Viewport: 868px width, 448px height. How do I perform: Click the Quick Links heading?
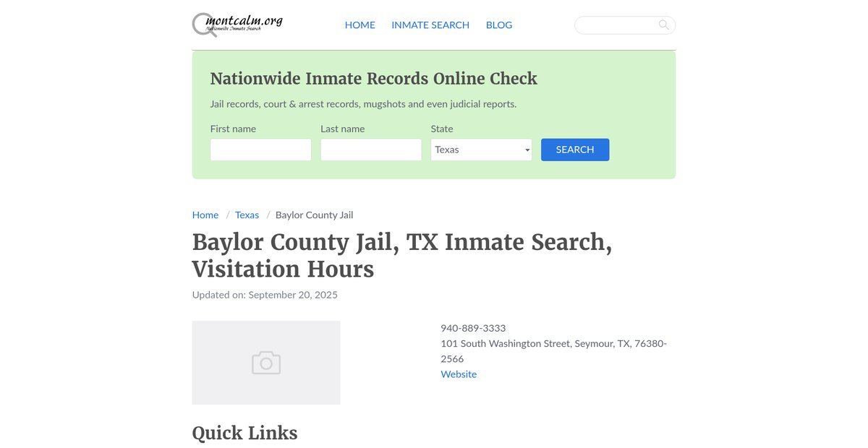click(x=244, y=433)
